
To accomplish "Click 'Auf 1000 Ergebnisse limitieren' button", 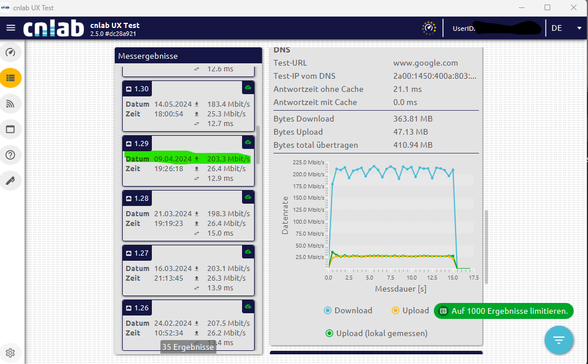I will click(x=504, y=311).
